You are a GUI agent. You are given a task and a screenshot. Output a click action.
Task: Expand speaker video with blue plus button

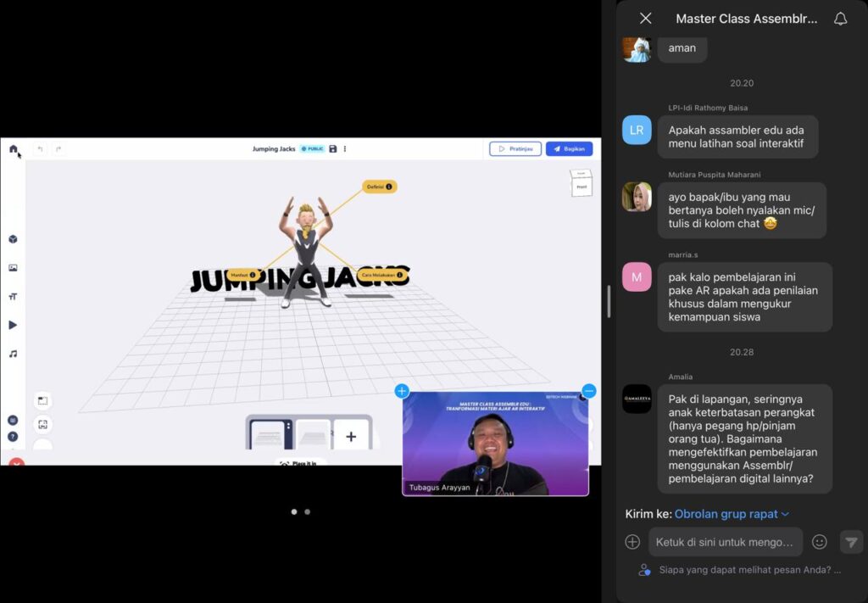pos(402,391)
